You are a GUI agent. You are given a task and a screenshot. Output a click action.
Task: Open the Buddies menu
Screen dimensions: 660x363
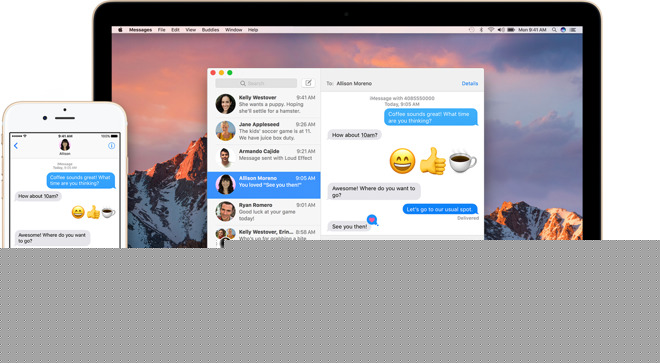click(210, 30)
